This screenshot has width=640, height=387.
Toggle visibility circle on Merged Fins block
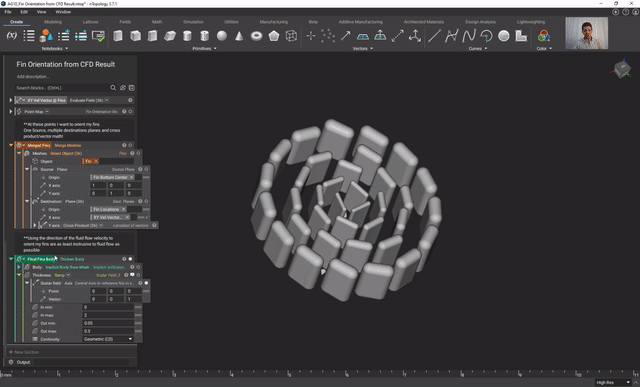[130, 145]
